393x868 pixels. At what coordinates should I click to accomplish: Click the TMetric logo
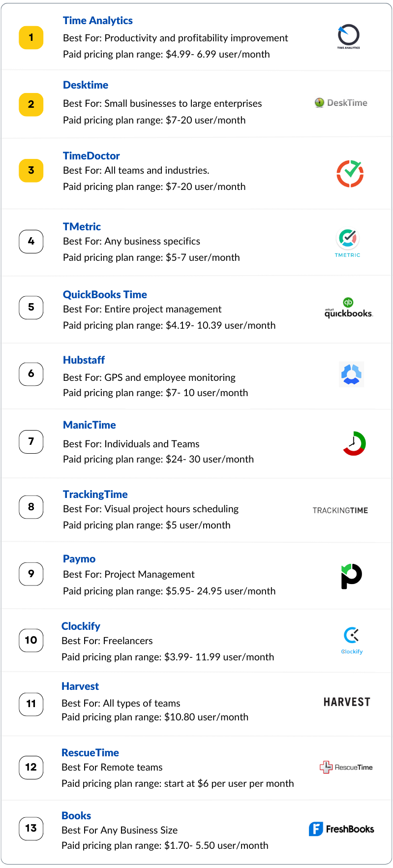coord(348,243)
